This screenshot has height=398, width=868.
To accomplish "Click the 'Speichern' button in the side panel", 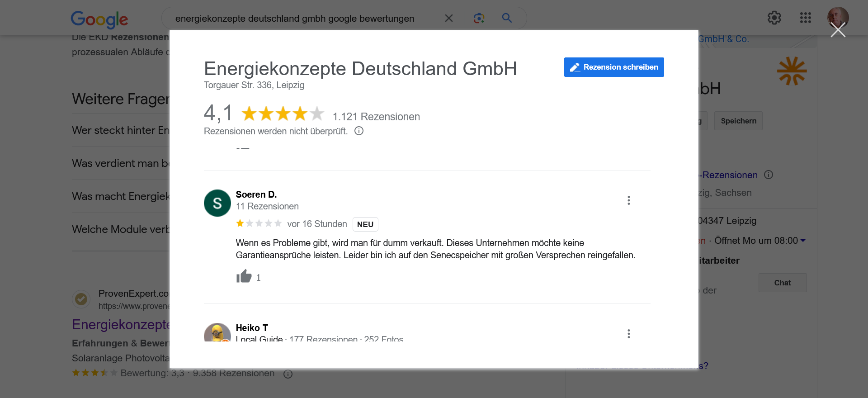I will point(738,121).
